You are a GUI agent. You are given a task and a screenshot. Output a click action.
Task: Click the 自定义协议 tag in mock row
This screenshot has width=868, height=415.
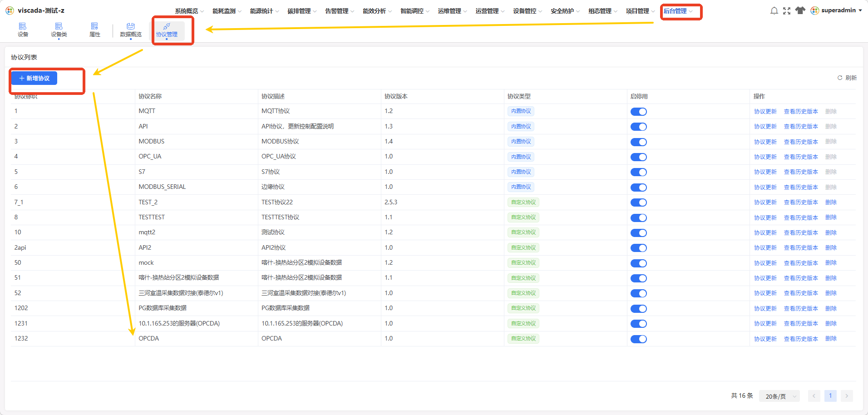523,263
